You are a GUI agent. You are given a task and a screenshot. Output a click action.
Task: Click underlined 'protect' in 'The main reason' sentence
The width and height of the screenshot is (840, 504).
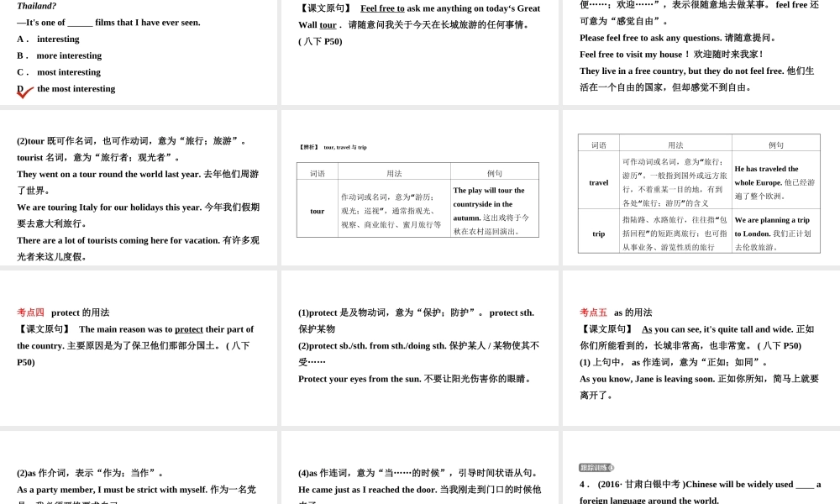click(x=189, y=329)
